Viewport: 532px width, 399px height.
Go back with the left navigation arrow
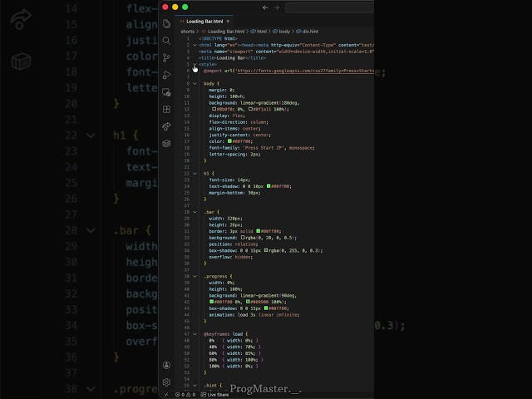[x=265, y=7]
